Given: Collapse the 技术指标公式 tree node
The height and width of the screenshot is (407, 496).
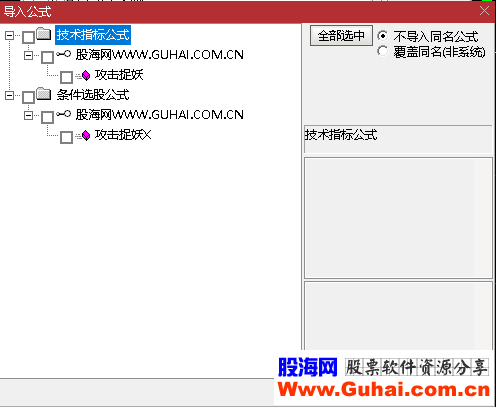Looking at the screenshot, I should [x=10, y=35].
